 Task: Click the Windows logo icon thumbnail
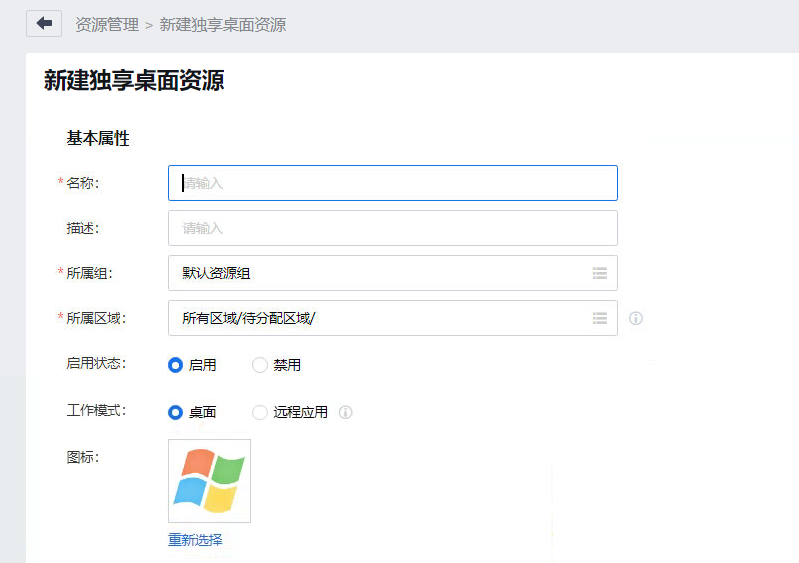pyautogui.click(x=209, y=480)
